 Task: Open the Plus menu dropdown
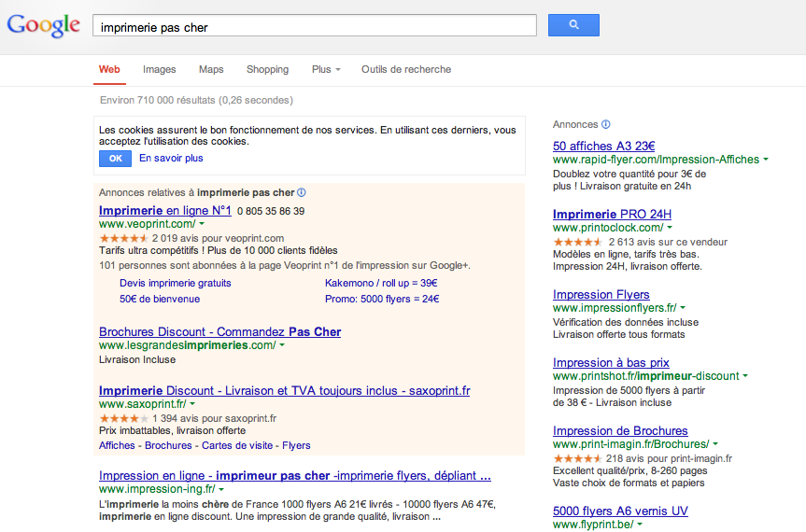point(326,69)
